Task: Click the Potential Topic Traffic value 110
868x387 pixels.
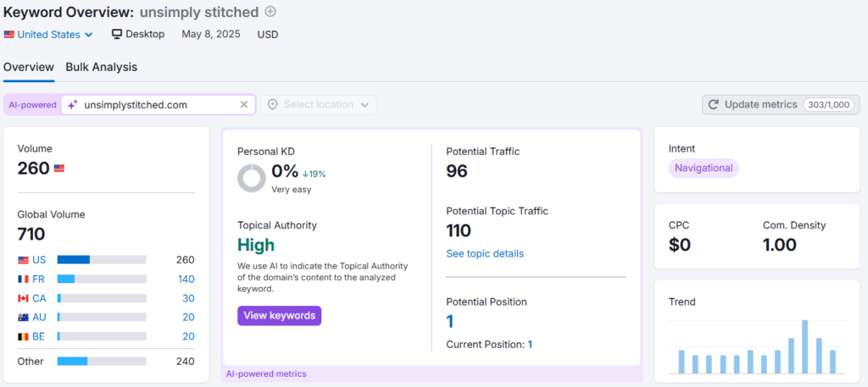Action: point(459,230)
